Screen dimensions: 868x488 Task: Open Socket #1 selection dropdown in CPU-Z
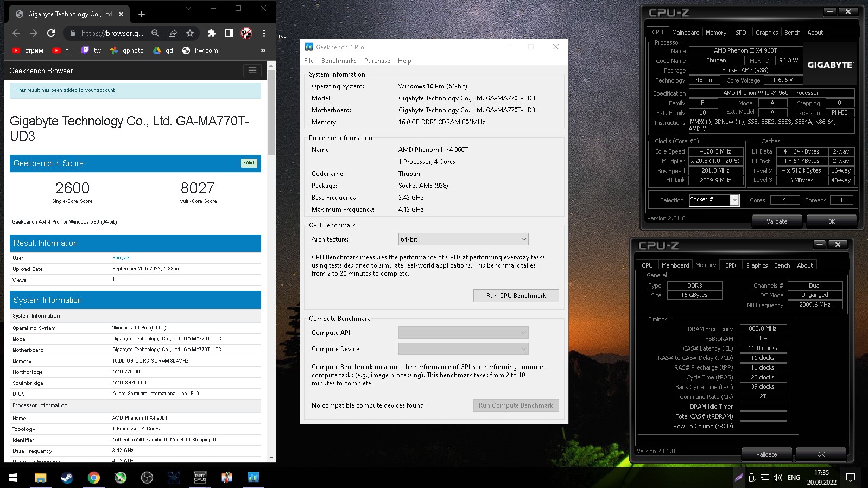click(714, 200)
